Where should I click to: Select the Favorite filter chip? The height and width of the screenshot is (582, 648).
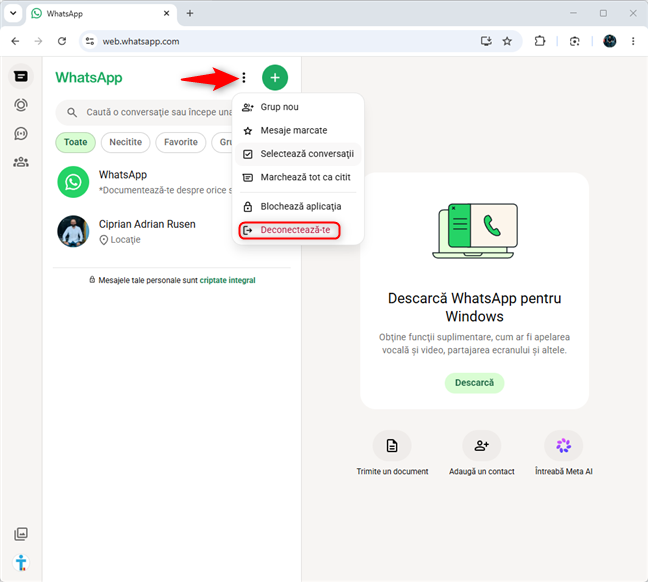coord(181,142)
